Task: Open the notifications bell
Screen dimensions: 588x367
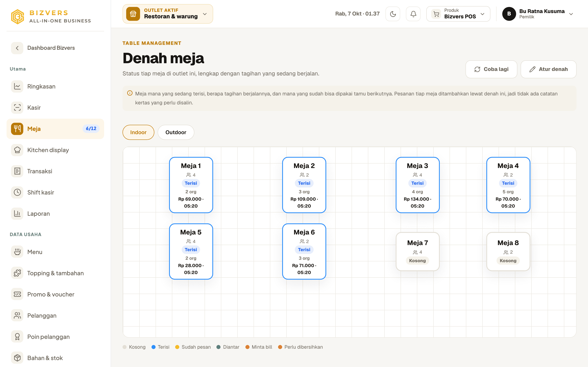Action: [x=413, y=14]
